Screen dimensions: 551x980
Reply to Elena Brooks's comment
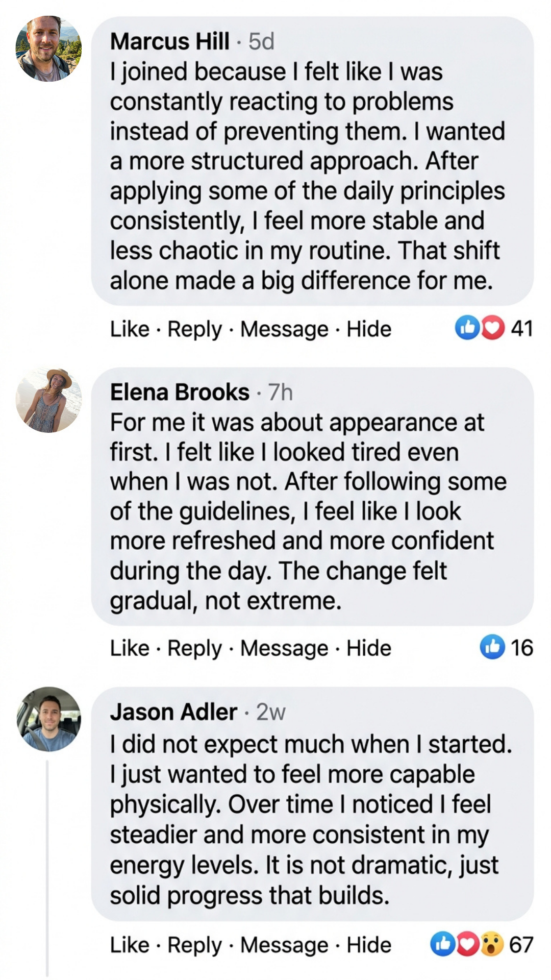[195, 648]
